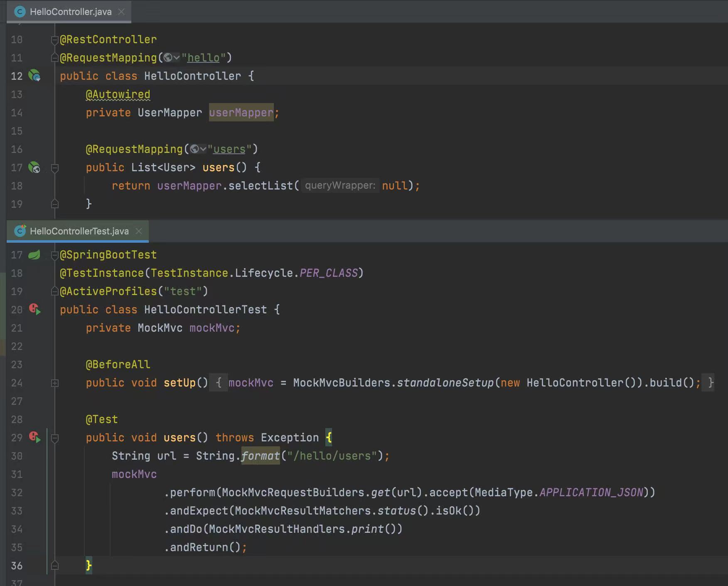
Task: Click selectList method call
Action: 261,186
